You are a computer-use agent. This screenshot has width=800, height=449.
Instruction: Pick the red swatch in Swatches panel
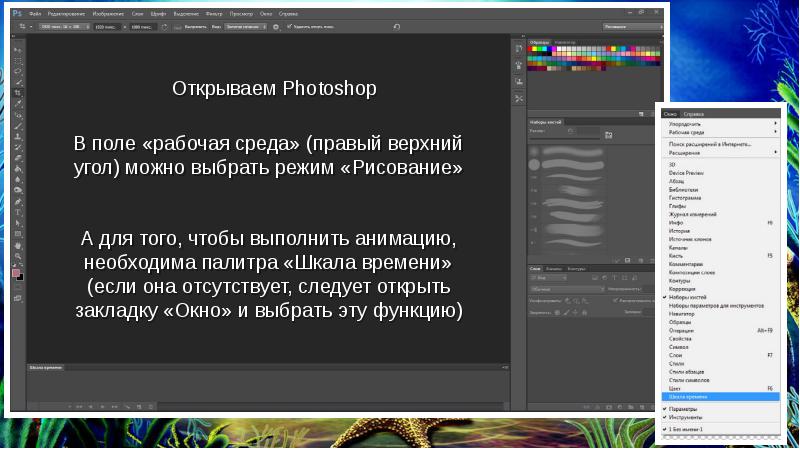point(530,49)
